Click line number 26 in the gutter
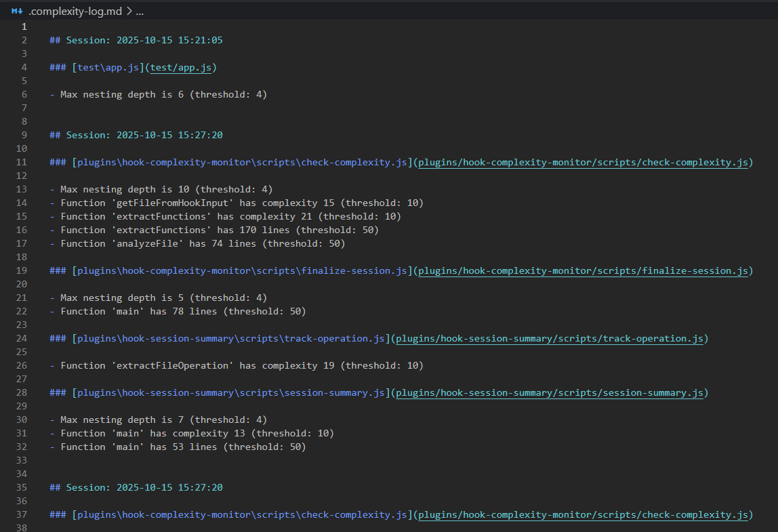Image resolution: width=778 pixels, height=532 pixels. pos(21,366)
